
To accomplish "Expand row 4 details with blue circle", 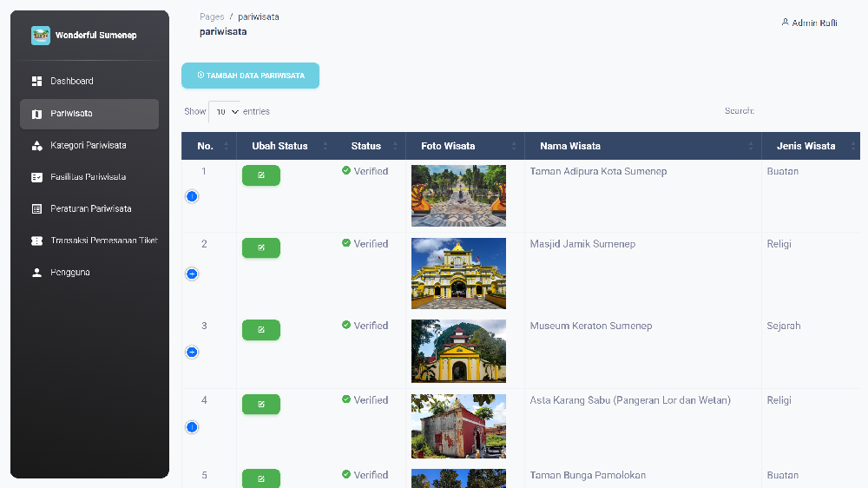I will [x=192, y=427].
